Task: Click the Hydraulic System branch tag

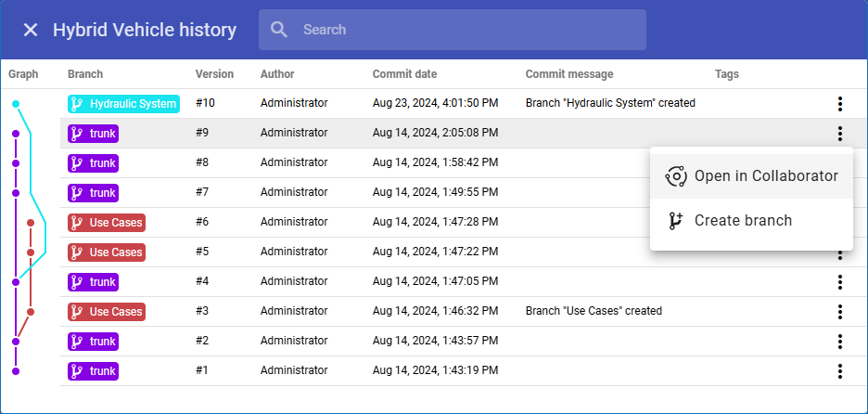Action: (x=123, y=104)
